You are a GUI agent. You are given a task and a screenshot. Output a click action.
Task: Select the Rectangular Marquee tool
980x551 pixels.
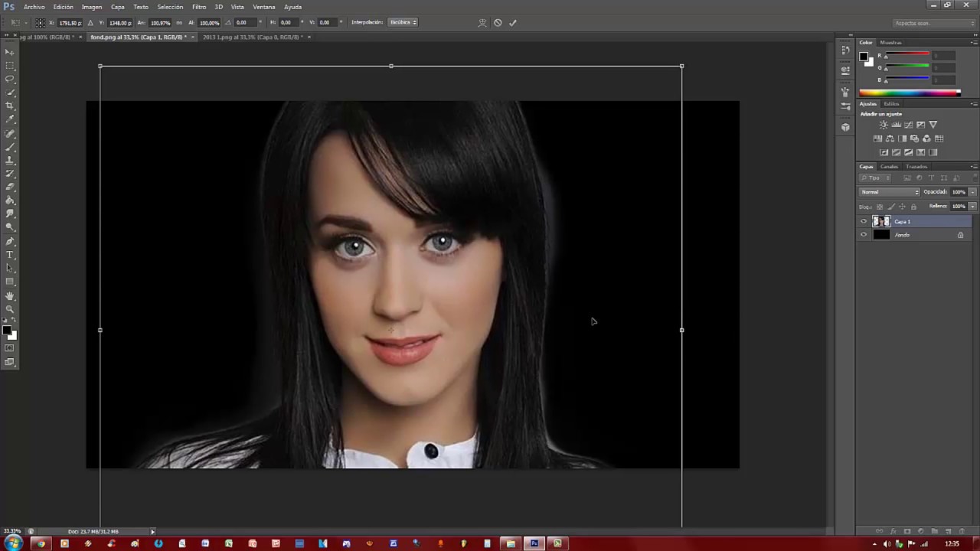coord(10,66)
